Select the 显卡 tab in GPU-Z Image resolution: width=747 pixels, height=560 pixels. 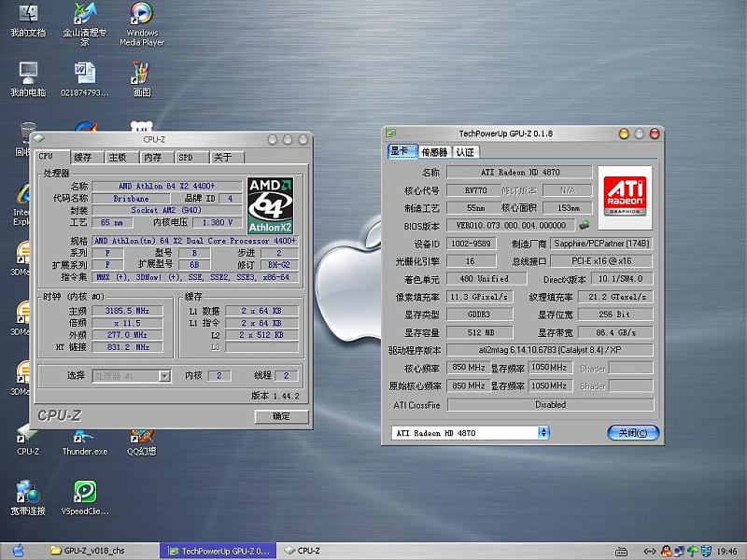402,151
